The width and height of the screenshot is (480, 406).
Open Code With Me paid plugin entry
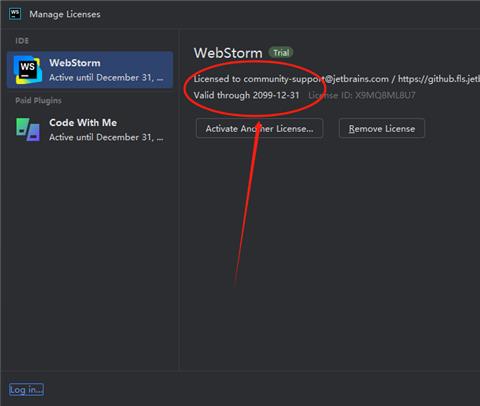(90, 130)
